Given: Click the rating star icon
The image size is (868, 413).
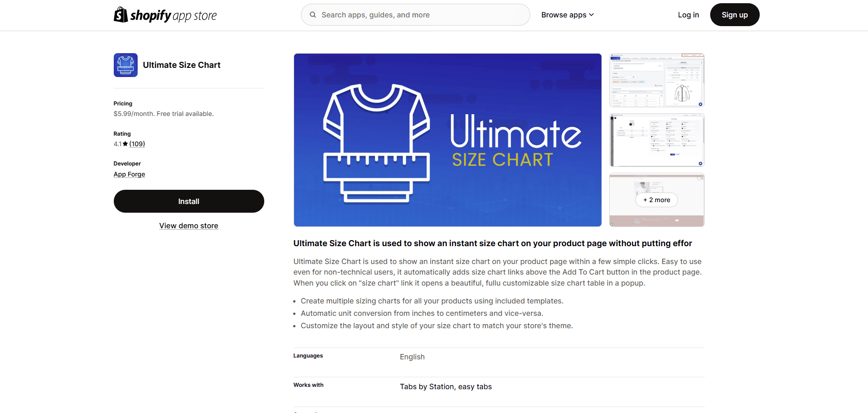Looking at the screenshot, I should (125, 144).
